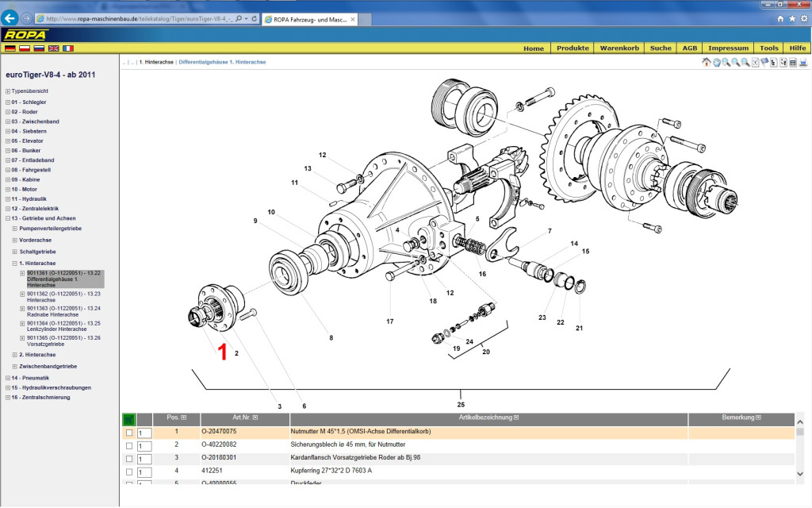The image size is (812, 508).
Task: Click quantity field for O-20470075 row
Action: pyautogui.click(x=144, y=433)
